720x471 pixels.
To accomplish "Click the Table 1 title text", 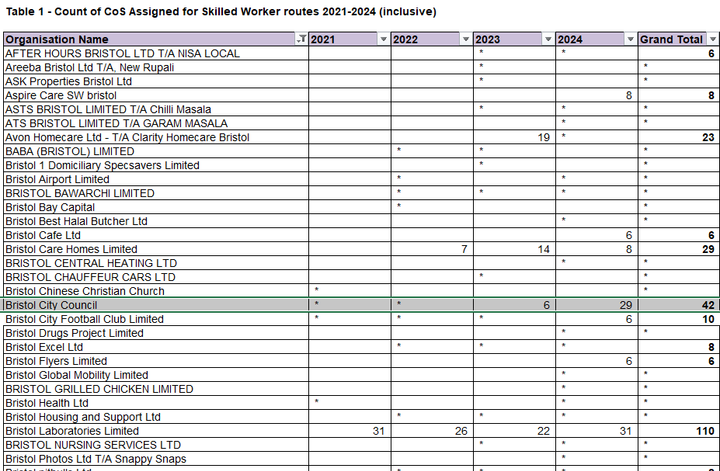I will tap(221, 12).
